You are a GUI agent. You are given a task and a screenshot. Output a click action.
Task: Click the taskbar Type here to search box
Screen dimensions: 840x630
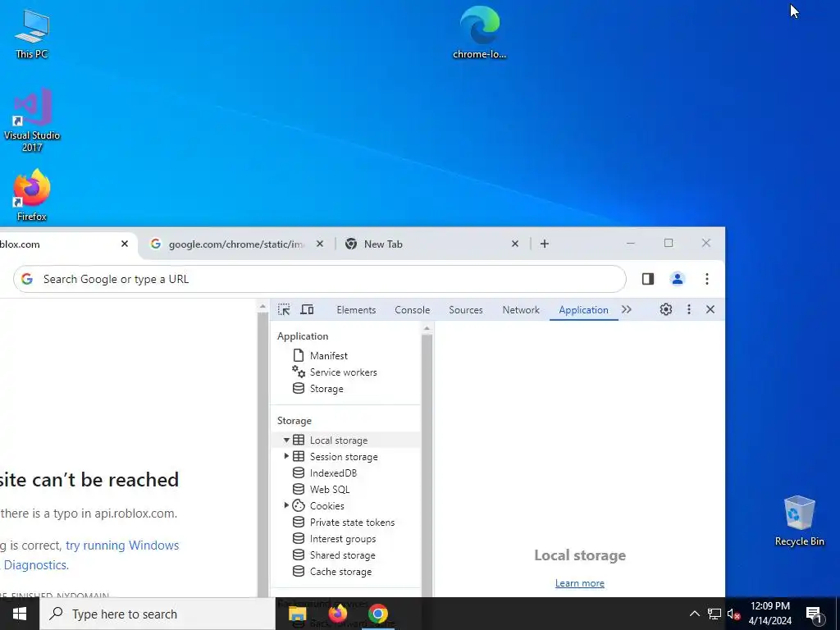tap(157, 614)
